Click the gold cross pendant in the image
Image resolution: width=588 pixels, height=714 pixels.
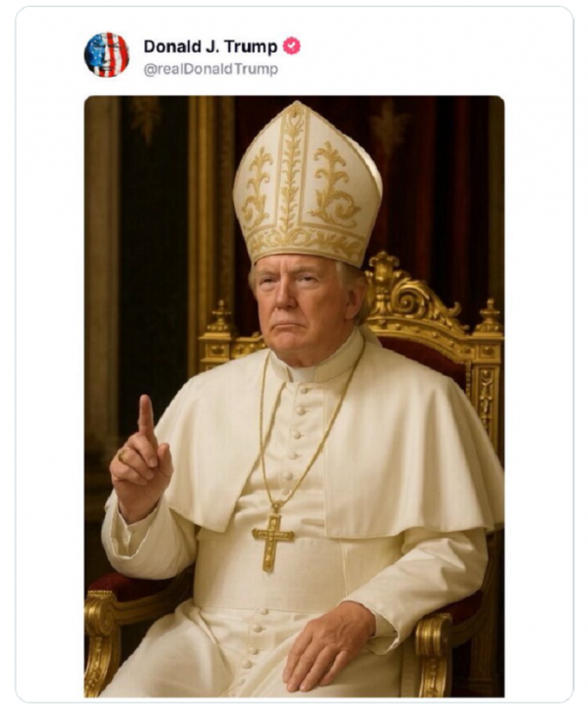[273, 541]
